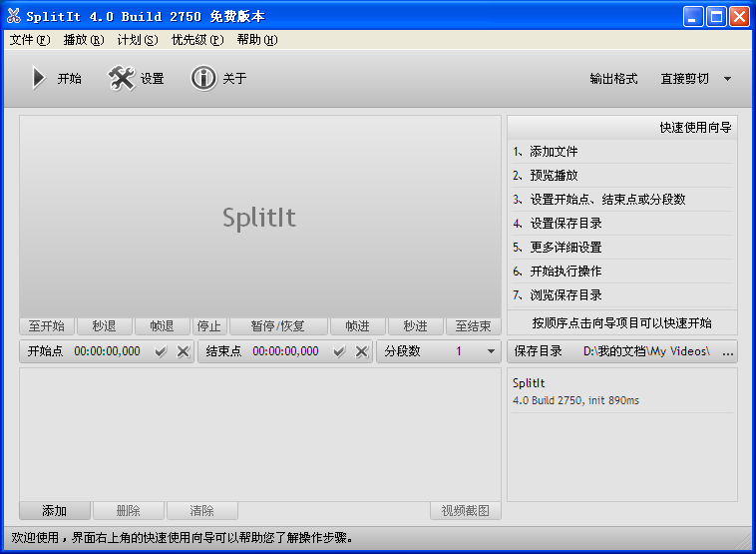Screen dimensions: 756x554
Task: Click the 按顺序点击向导项目可以快速开始 hint text
Action: pos(622,323)
